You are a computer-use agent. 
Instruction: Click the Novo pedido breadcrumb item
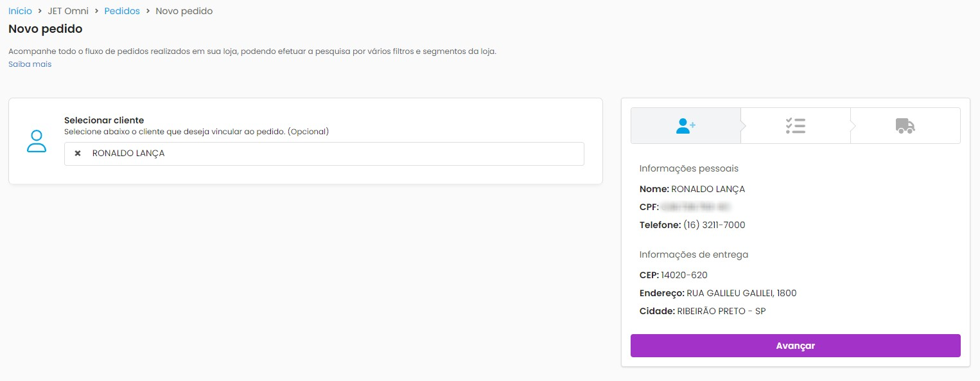(x=184, y=11)
